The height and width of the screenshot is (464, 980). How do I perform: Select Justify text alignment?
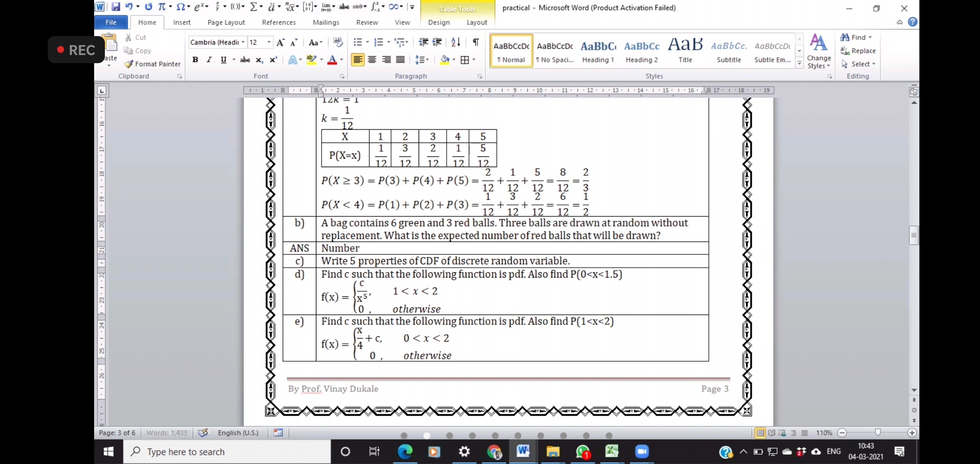click(x=401, y=60)
